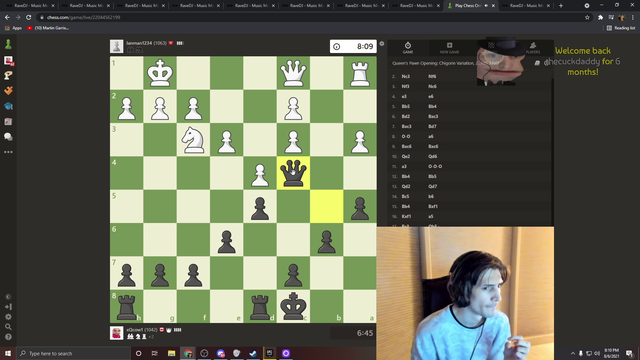Open the volume control in system tray
The height and width of the screenshot is (360, 640).
597,353
